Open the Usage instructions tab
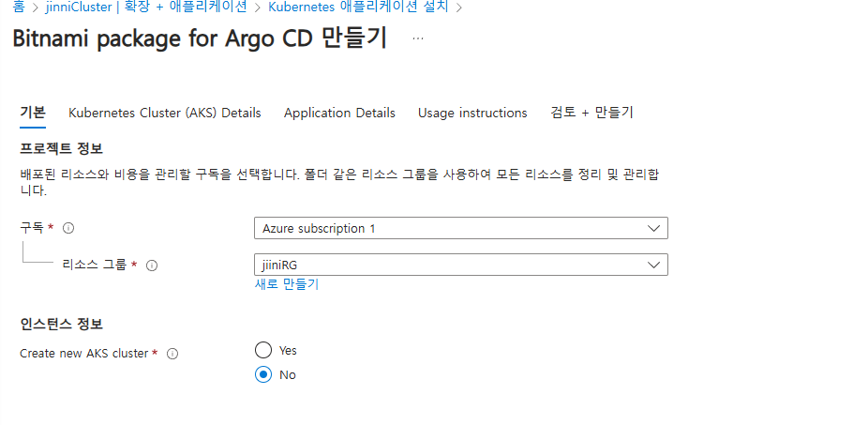This screenshot has width=868, height=425. [472, 113]
